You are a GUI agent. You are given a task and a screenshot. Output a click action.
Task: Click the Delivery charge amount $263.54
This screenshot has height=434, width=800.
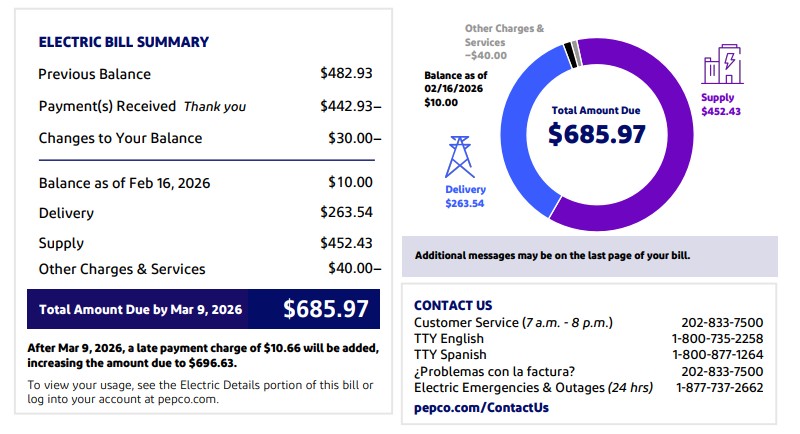tap(346, 213)
